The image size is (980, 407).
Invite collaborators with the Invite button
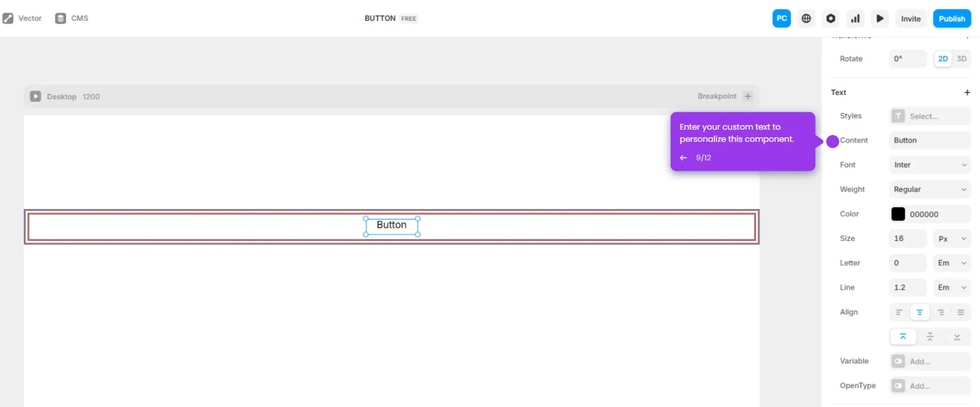coord(910,19)
